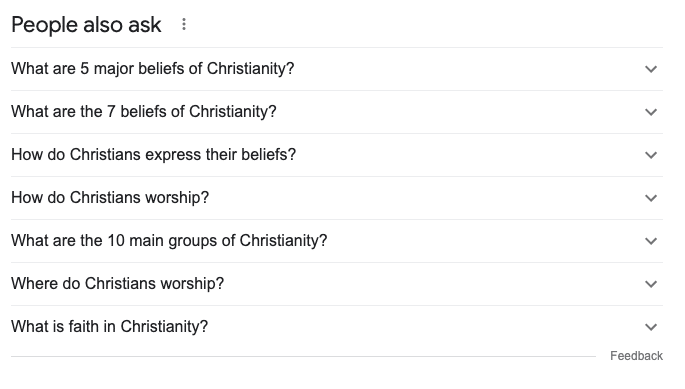Click blank middle space in 'Where do Christians worship?' row
Screen dimensions: 685x389
tap(432, 284)
